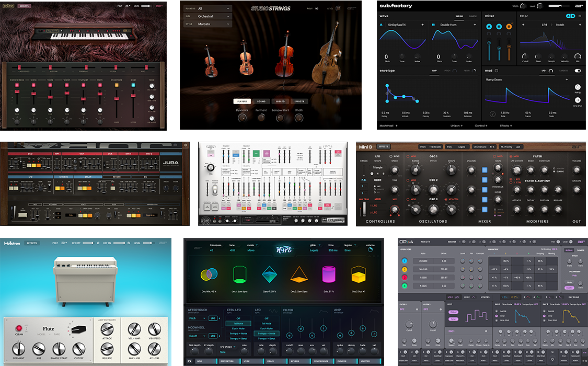Viewport: 588px width, 366px height.
Task: Tick the checkbox beside mod in sub.factory
Action: tap(497, 71)
